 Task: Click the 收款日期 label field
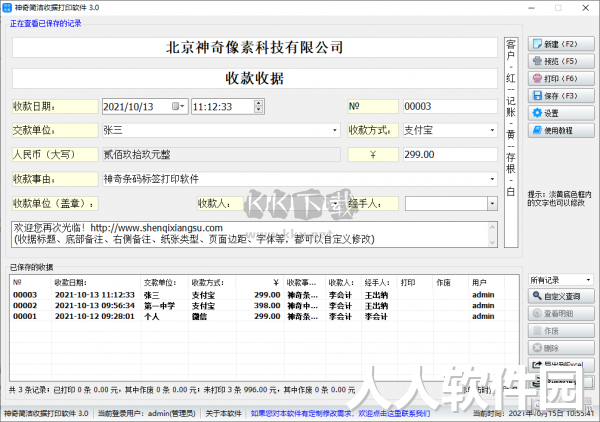tap(55, 106)
